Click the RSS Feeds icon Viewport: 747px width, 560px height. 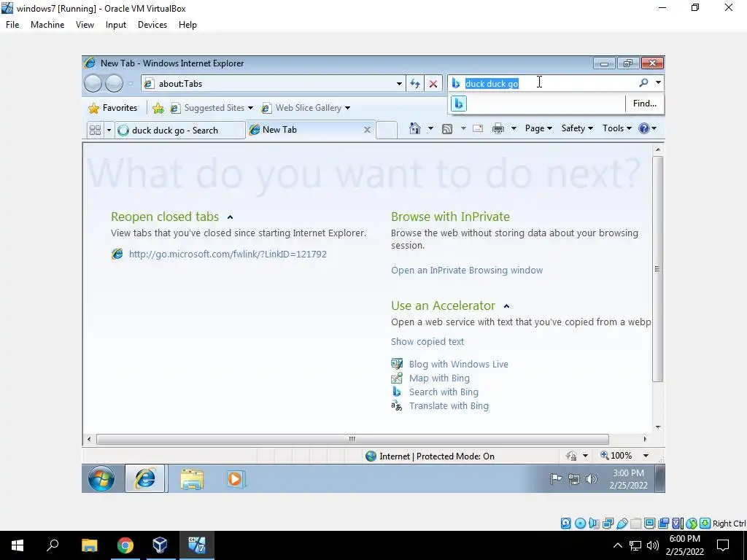pos(447,128)
